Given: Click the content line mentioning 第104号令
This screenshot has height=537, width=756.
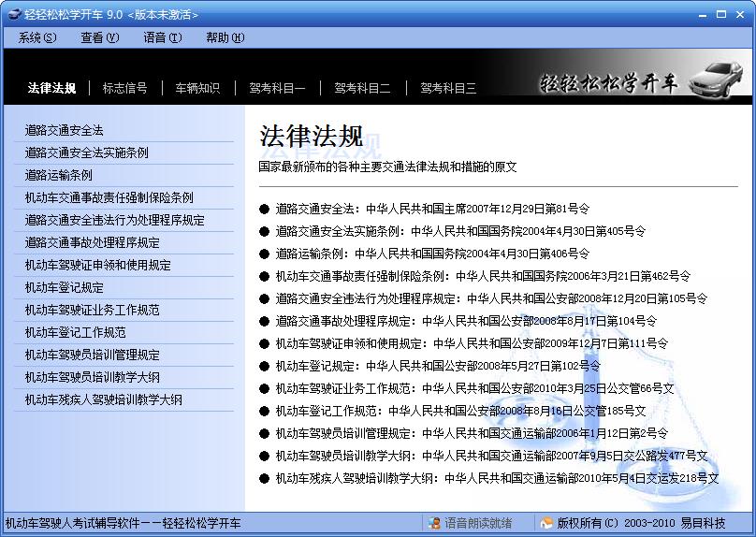Looking at the screenshot, I should point(466,321).
